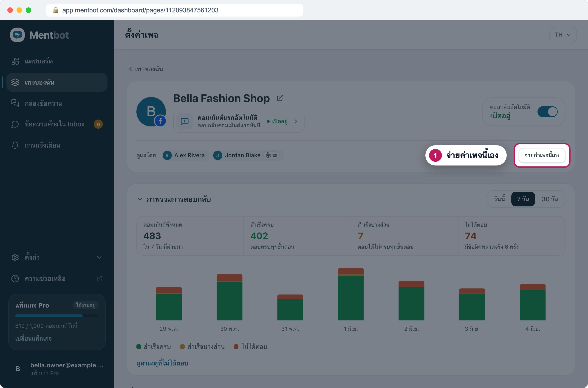
Task: Click Alex Rivera's avatar chip
Action: (x=186, y=155)
